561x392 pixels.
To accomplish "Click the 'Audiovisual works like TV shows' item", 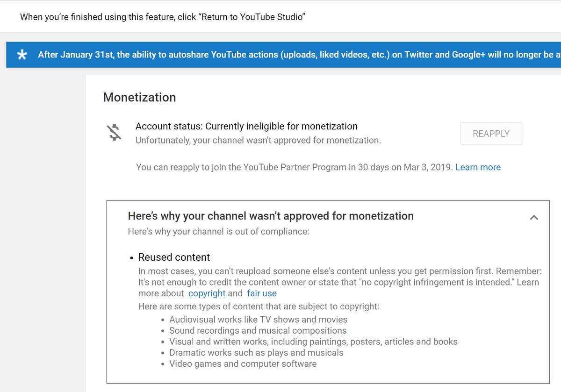I will pos(258,320).
